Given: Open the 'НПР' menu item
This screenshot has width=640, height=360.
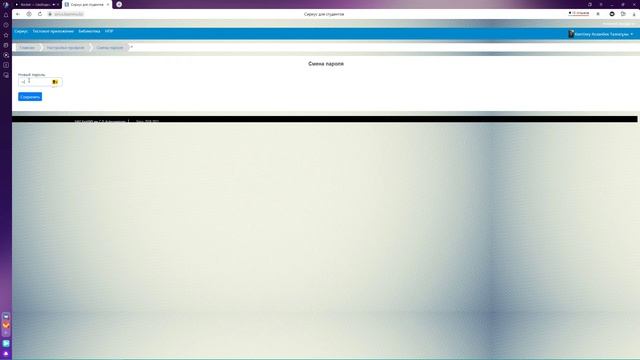Looking at the screenshot, I should (x=109, y=31).
